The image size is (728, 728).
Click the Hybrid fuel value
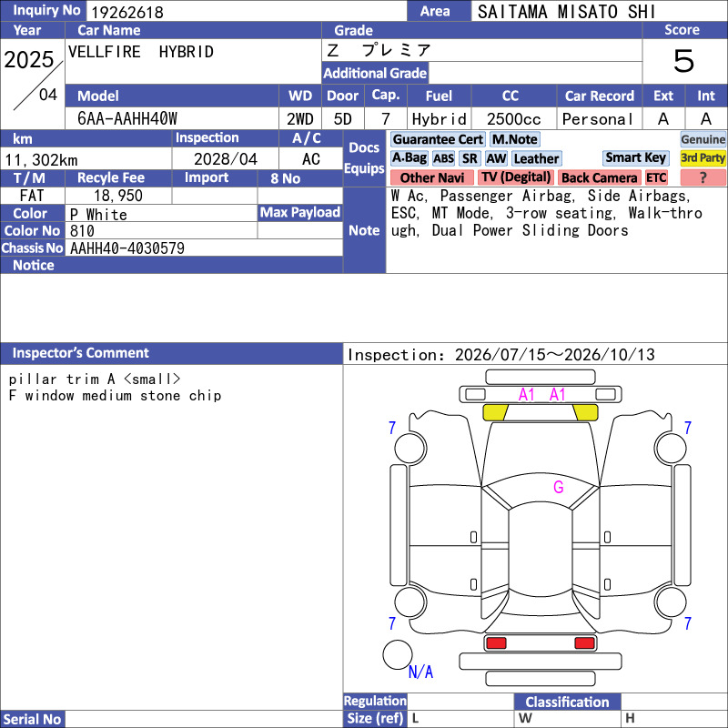tap(439, 119)
